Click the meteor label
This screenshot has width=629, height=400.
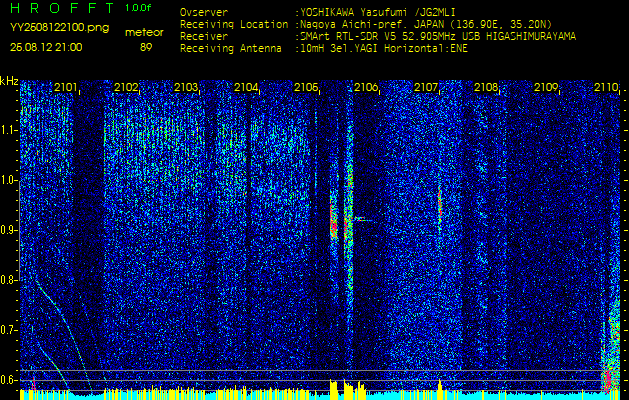coord(144,33)
